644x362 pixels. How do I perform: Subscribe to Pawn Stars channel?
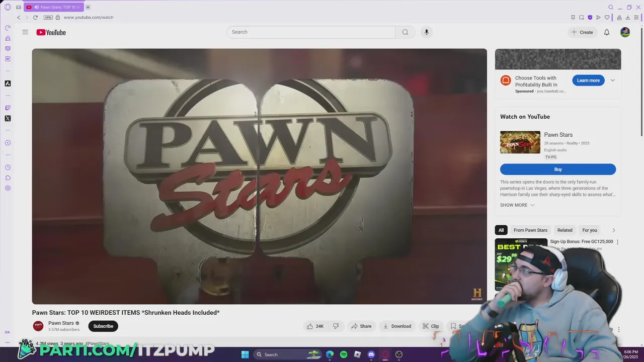tap(103, 326)
